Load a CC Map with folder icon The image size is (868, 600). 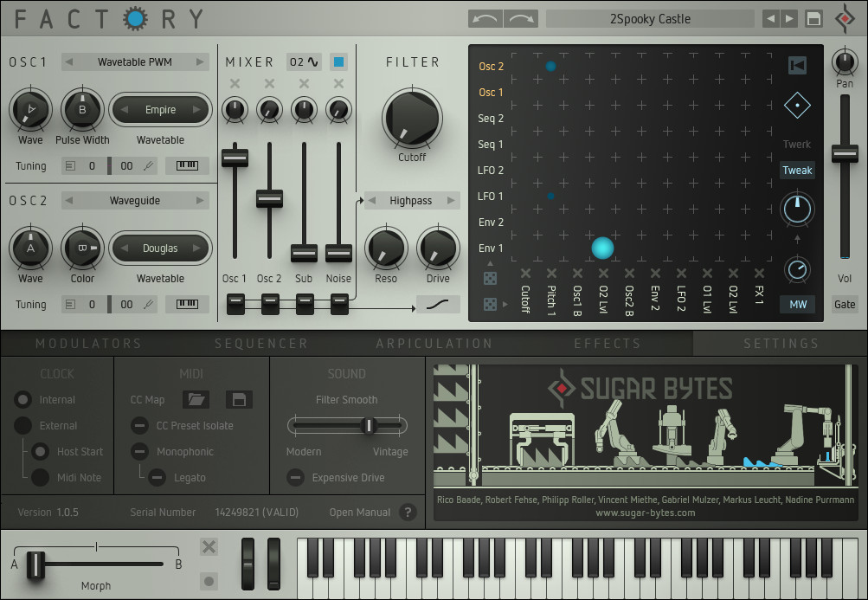click(196, 399)
